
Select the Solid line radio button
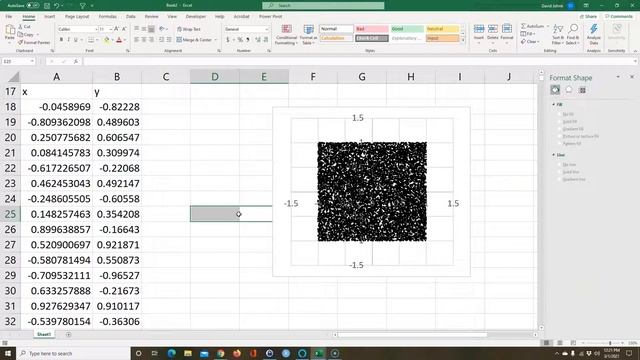560,172
